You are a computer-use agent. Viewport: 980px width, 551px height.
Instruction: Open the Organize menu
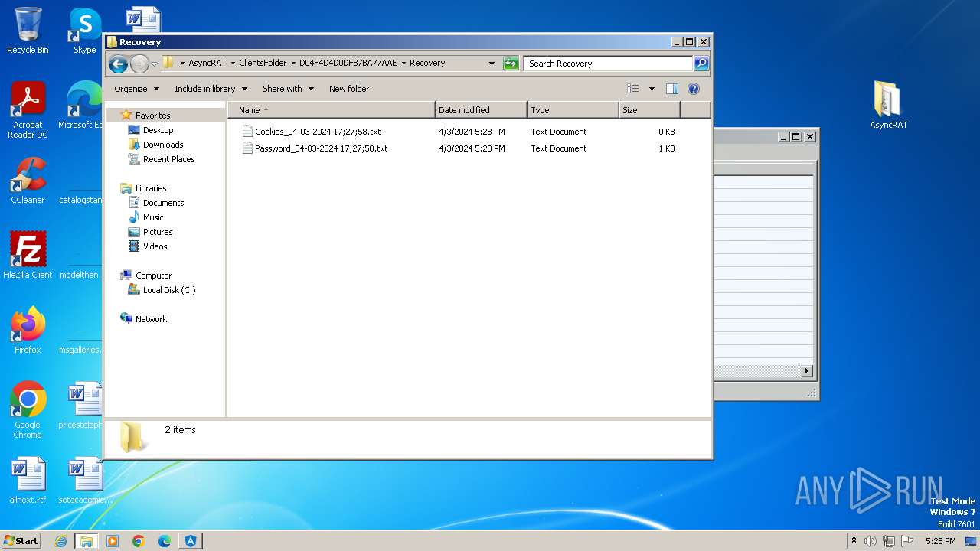[x=136, y=89]
